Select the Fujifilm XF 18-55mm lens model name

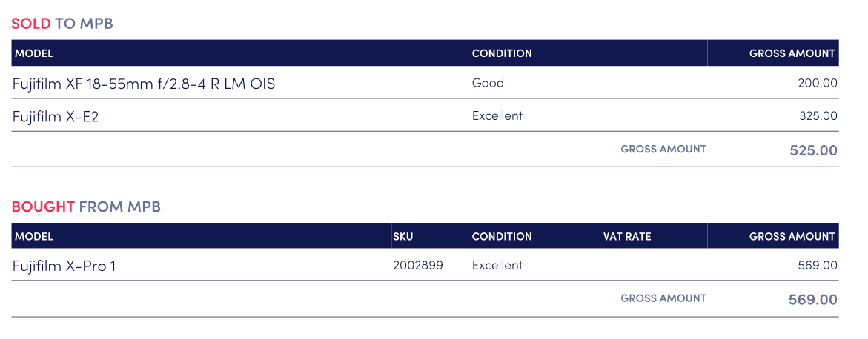[144, 84]
